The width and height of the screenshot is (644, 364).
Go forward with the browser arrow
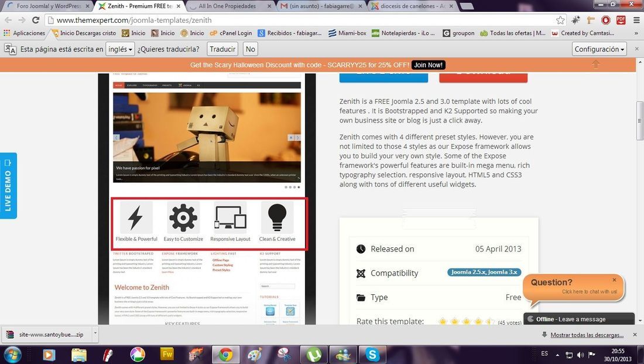coord(22,20)
